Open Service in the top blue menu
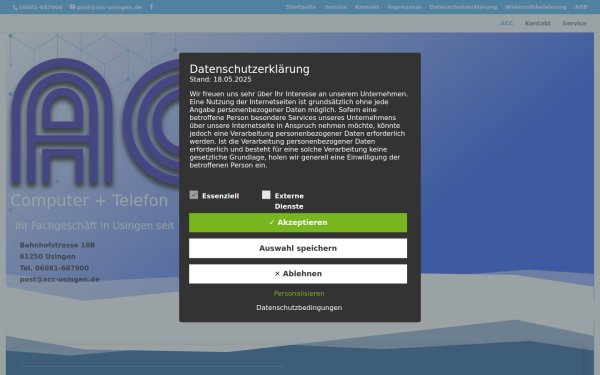600x375 pixels. (336, 7)
